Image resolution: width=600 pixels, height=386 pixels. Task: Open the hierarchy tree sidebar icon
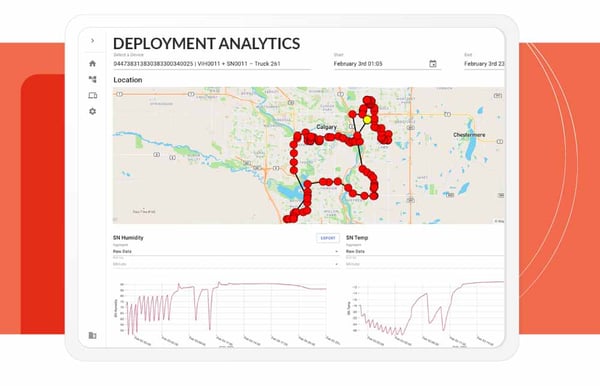click(x=93, y=80)
